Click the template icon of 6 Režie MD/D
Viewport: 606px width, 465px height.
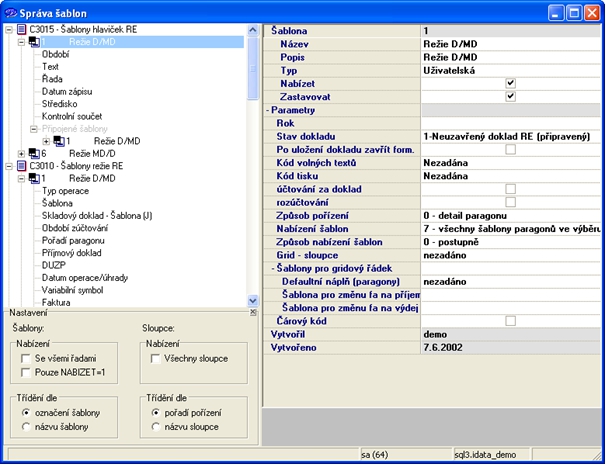pyautogui.click(x=34, y=153)
